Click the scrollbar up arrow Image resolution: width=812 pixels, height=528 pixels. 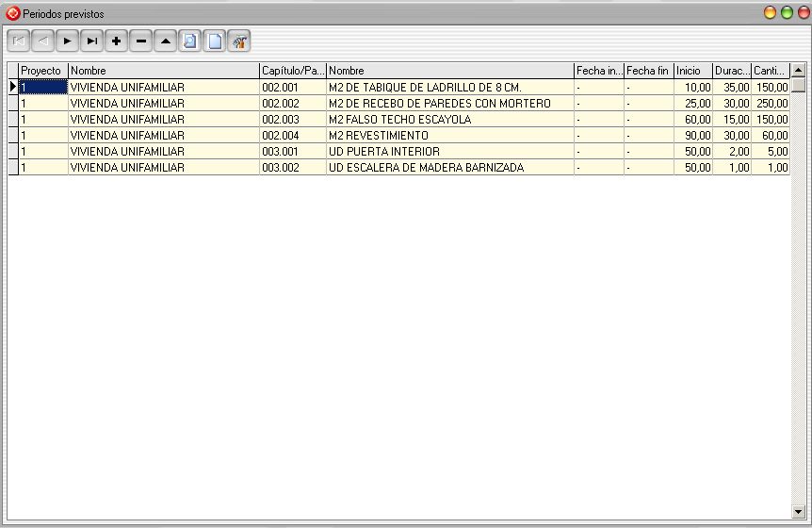(798, 71)
